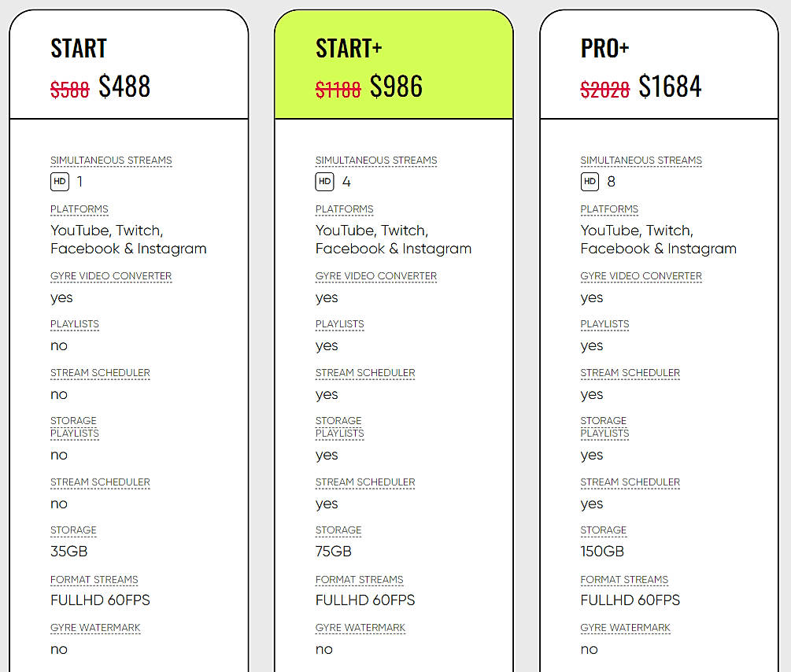This screenshot has height=672, width=791.
Task: Click the HD icon in the PRO+ plan
Action: (x=590, y=181)
